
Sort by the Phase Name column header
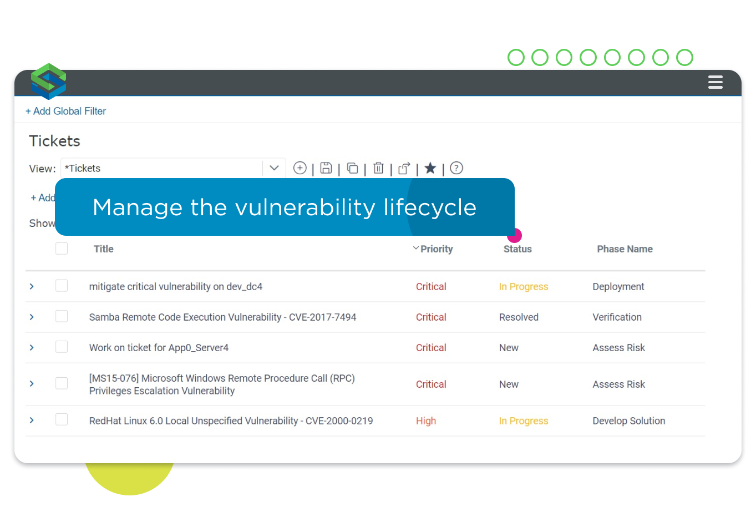625,249
